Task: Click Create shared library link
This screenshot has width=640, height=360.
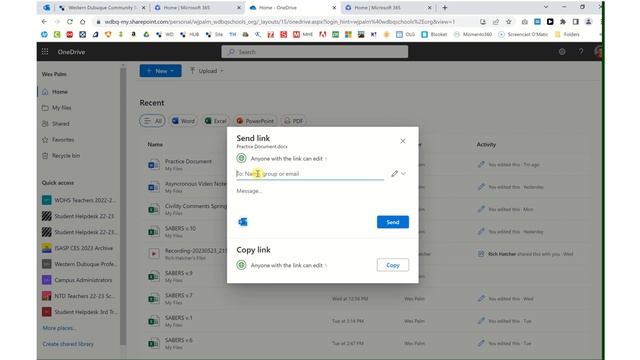Action: [x=68, y=344]
